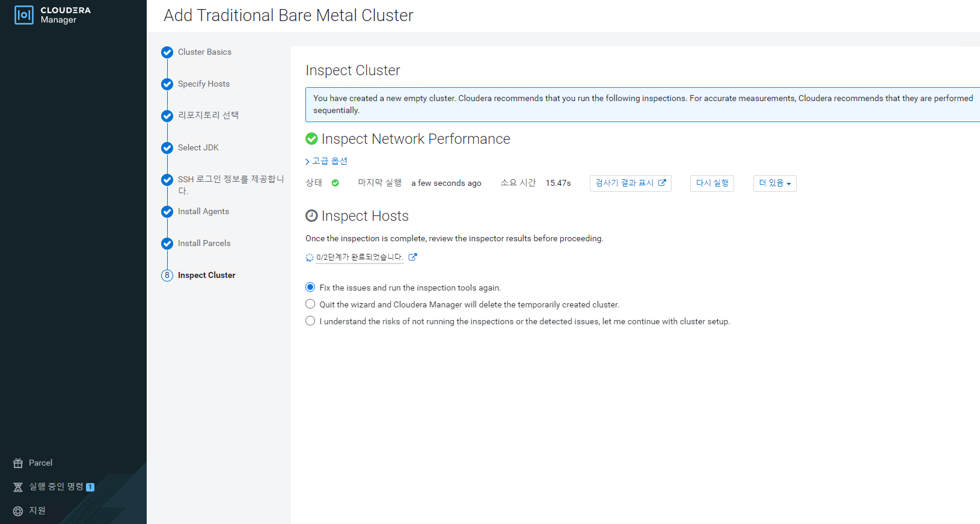
Task: Expand the 고급 옵션 section
Action: (x=326, y=161)
